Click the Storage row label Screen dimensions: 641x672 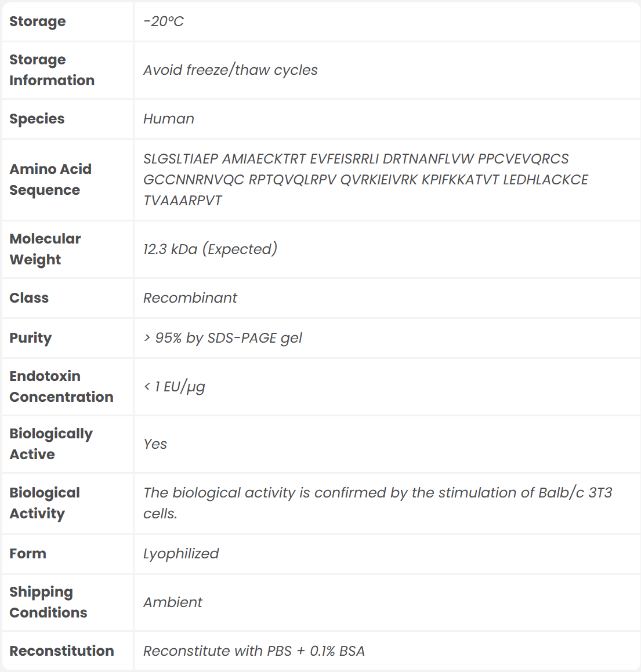coord(38,21)
